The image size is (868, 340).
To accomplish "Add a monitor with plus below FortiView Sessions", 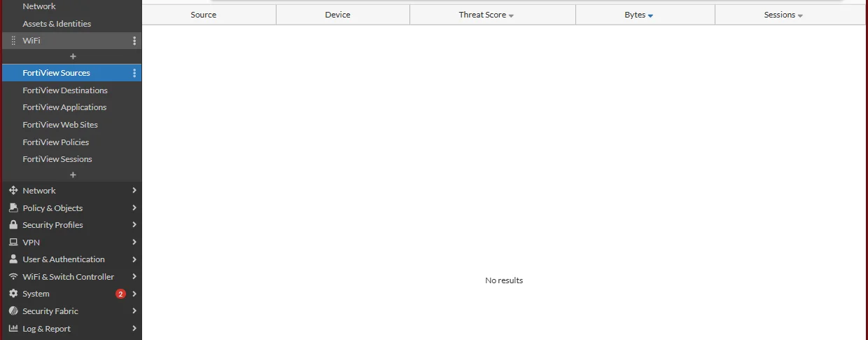I will 73,175.
